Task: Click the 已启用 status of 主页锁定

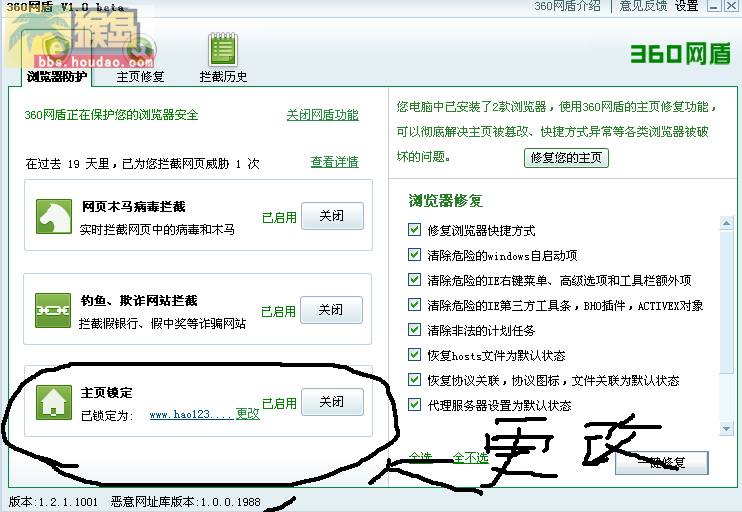Action: [279, 404]
